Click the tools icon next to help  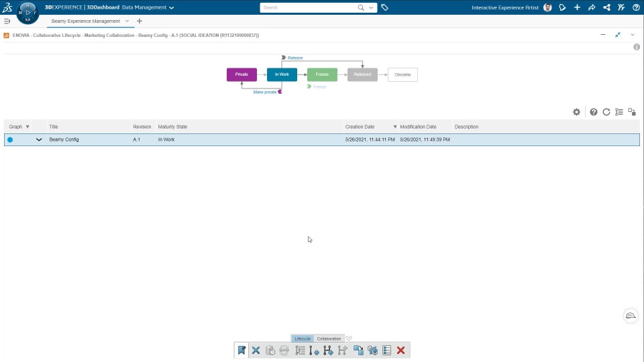(x=621, y=7)
